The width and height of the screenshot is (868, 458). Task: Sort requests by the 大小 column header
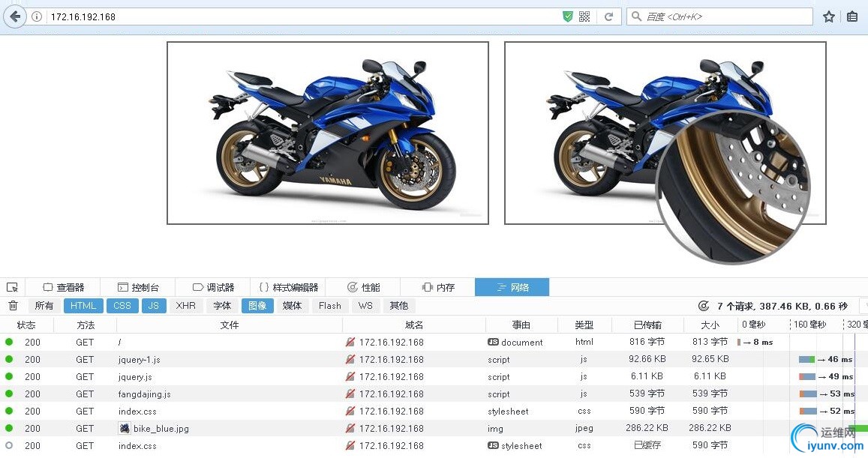coord(710,325)
